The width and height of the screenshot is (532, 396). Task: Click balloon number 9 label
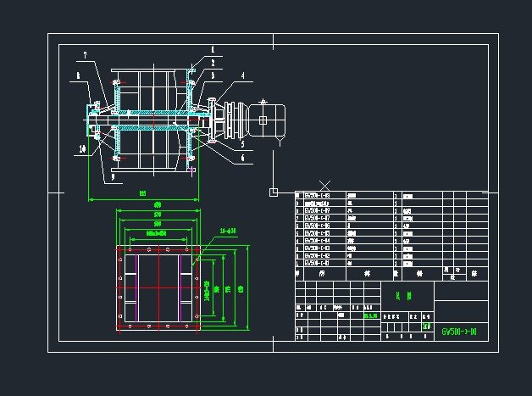tap(113, 176)
